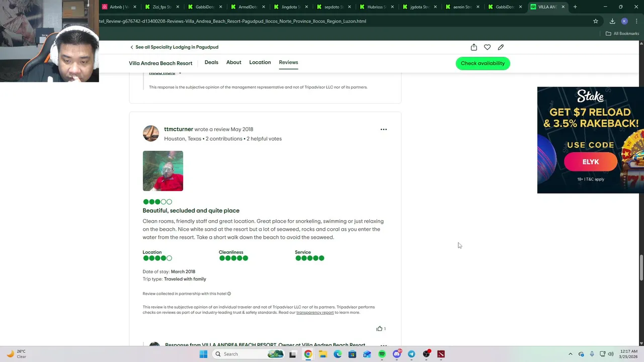Click ttmcturner's profile avatar
The width and height of the screenshot is (644, 362).
tap(151, 134)
